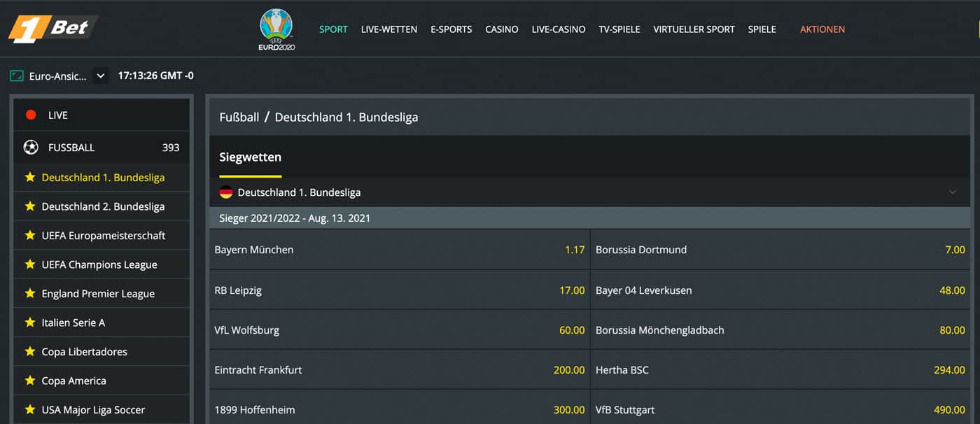This screenshot has width=980, height=424.
Task: Open the LIVE-WETTEN menu
Action: (388, 29)
